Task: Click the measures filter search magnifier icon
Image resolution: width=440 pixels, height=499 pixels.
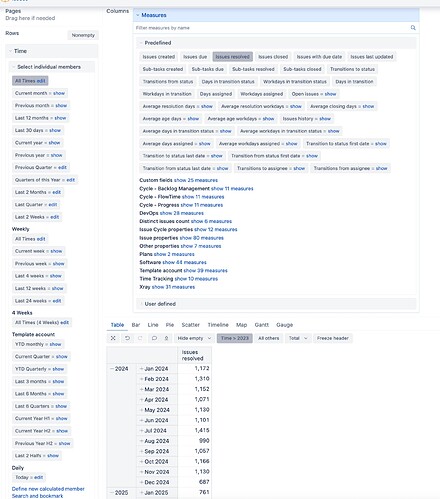Action: [x=413, y=28]
